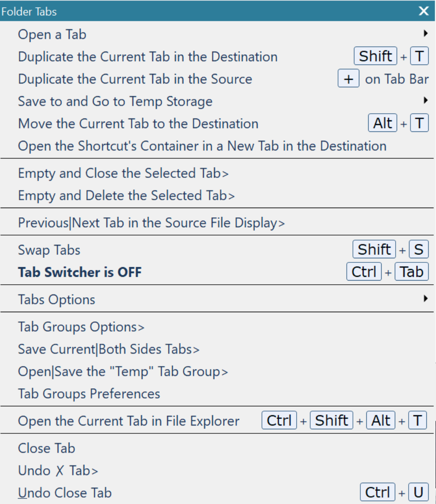Choose Move the Current Tab to the Destination
This screenshot has height=504, width=436.
(217, 124)
